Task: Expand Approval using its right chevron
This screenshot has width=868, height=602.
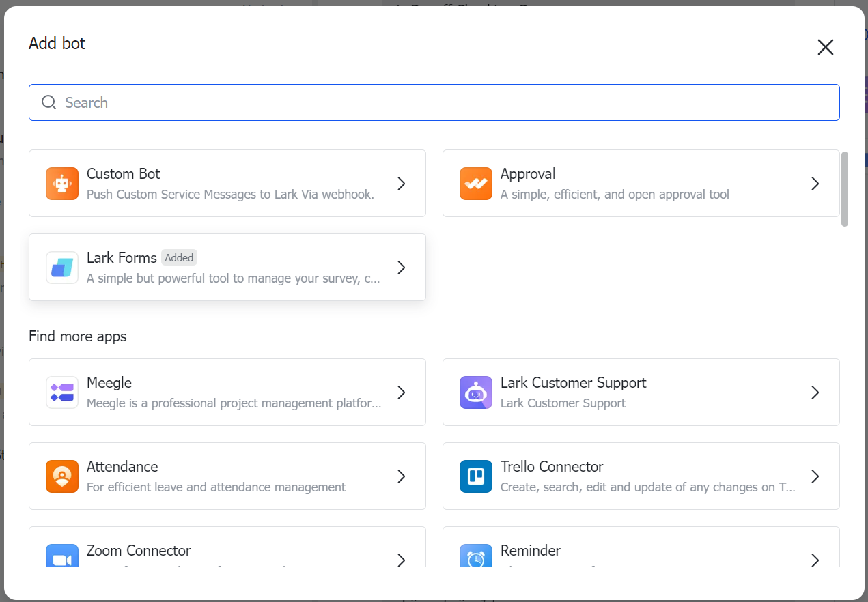Action: 815,184
